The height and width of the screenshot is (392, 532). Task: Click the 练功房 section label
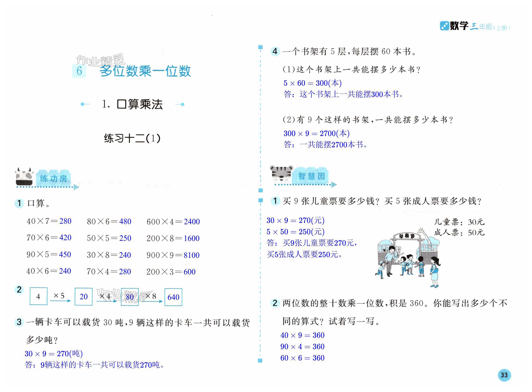pyautogui.click(x=54, y=178)
